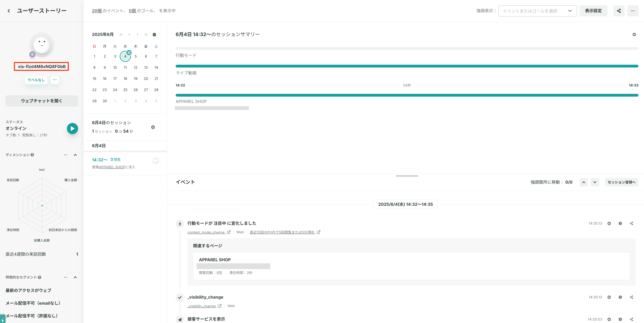Open the 強調表示 event or goal dropdown
The image size is (644, 323).
click(538, 11)
